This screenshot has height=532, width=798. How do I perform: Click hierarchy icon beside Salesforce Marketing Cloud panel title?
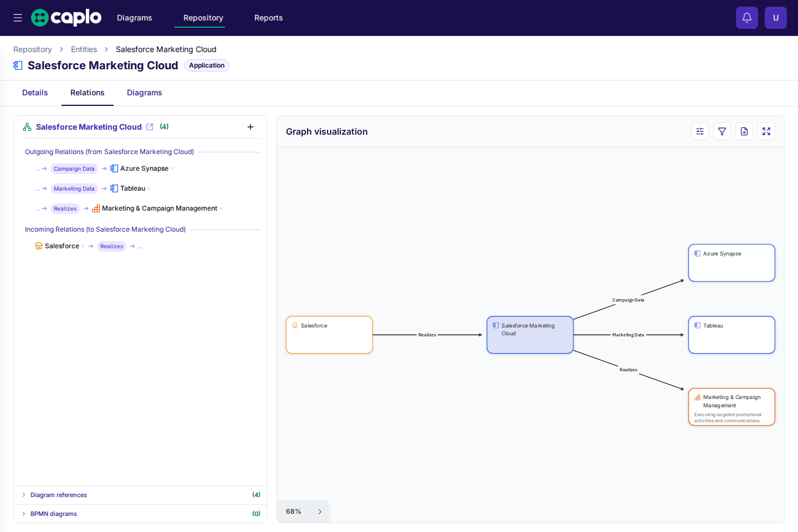[27, 127]
